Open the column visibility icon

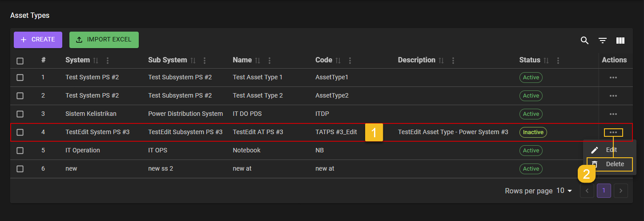point(620,41)
